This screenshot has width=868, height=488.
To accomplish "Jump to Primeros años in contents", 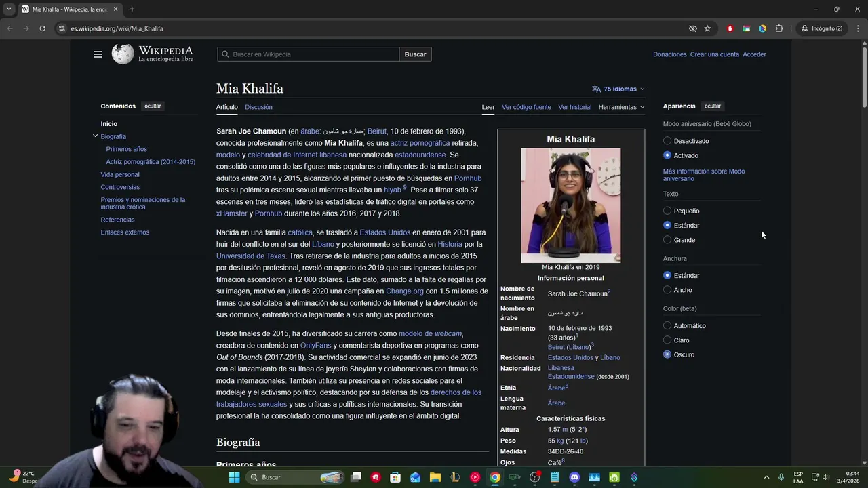I will [126, 149].
